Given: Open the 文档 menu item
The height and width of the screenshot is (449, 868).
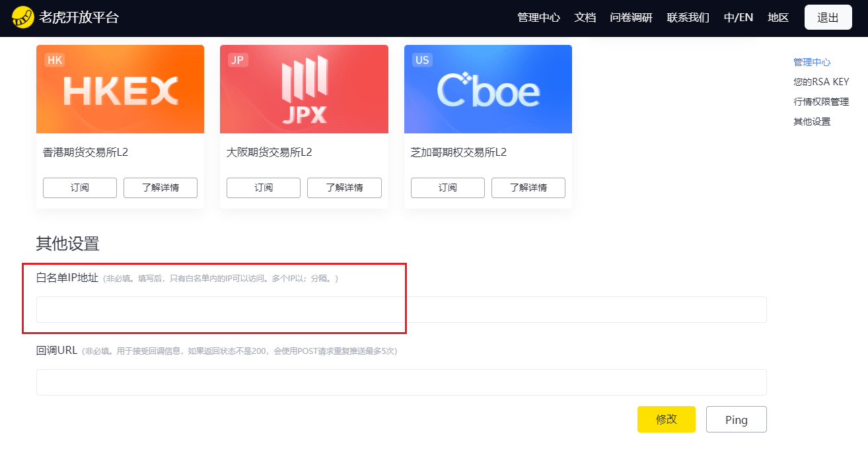Looking at the screenshot, I should (585, 18).
